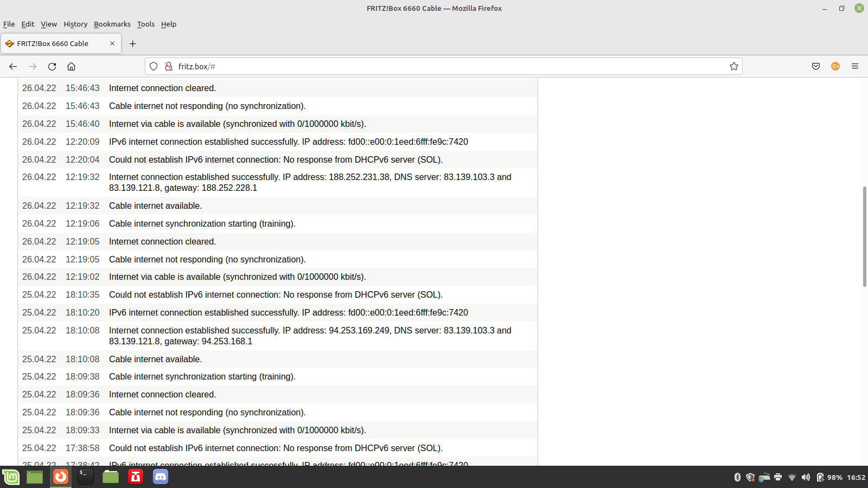Open the Edit menu

(x=28, y=24)
